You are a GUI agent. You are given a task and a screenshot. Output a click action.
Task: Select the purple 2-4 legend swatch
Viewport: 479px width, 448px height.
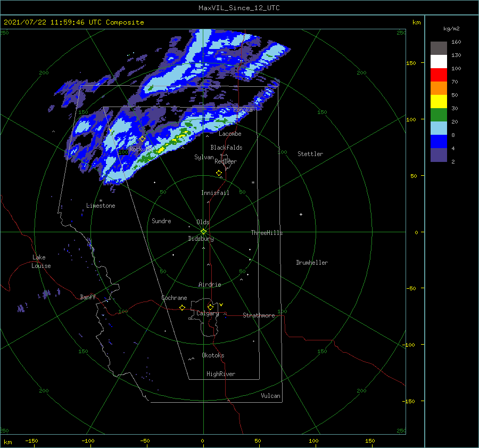tap(439, 154)
